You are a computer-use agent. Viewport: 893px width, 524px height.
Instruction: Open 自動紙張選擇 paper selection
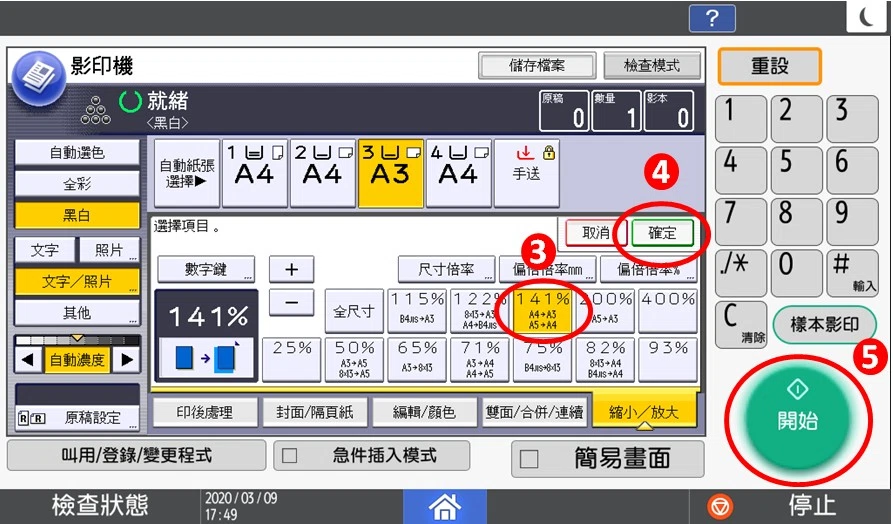pos(187,173)
